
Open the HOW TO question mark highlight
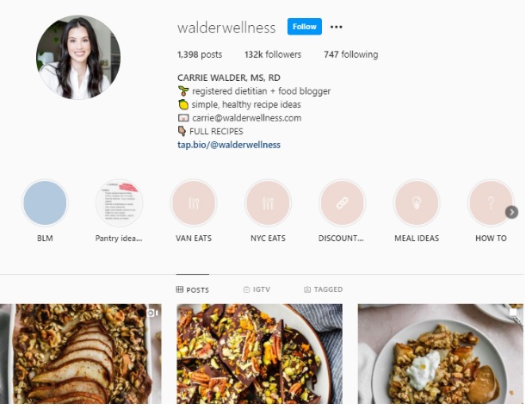click(491, 203)
